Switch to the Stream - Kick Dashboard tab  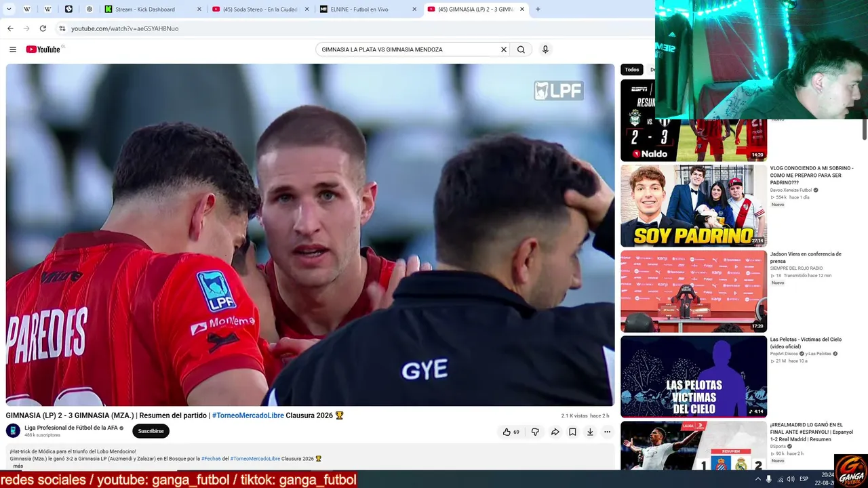click(153, 9)
